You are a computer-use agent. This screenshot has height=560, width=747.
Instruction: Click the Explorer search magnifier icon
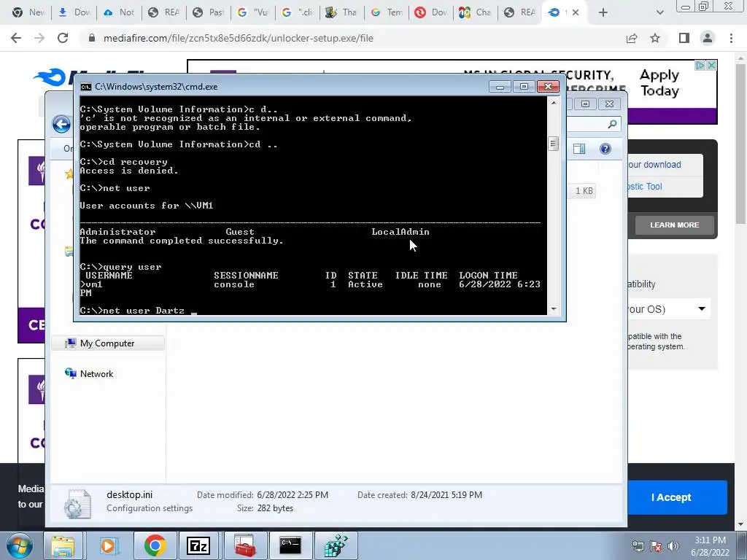coord(612,124)
